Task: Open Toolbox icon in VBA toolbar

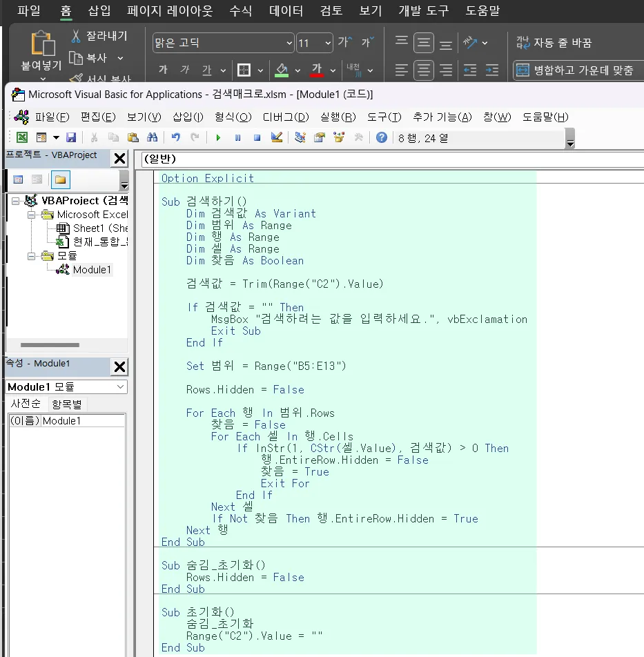Action: (x=359, y=137)
